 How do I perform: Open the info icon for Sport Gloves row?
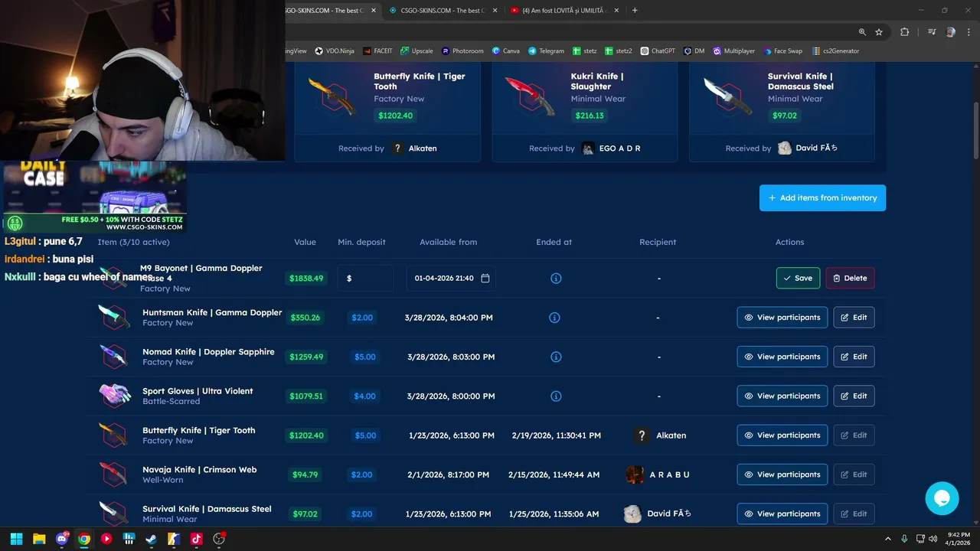556,396
